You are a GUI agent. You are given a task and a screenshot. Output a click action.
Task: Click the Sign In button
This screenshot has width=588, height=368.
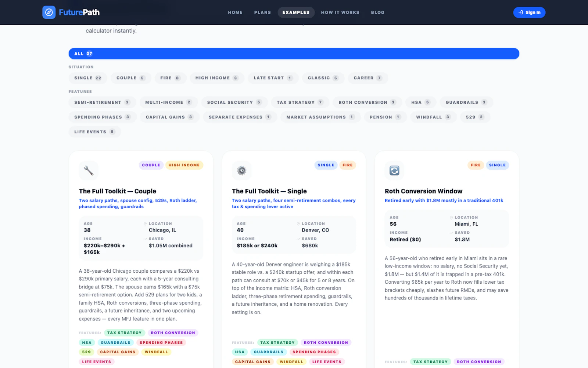[x=529, y=13]
